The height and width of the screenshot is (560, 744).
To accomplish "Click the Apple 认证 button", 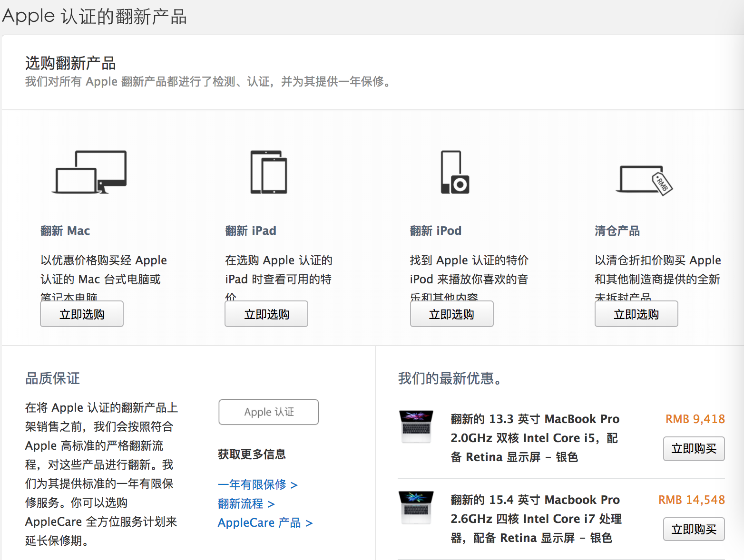I will tap(269, 412).
